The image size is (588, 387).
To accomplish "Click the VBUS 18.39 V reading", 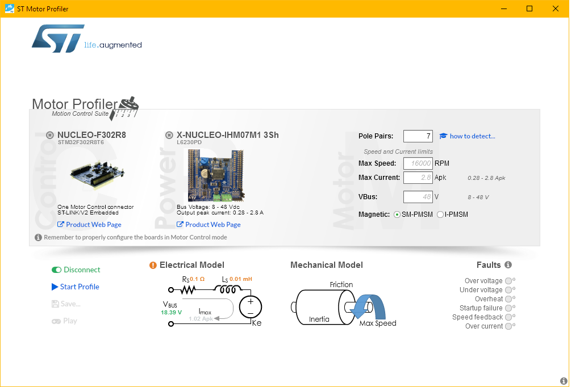I will point(172,313).
